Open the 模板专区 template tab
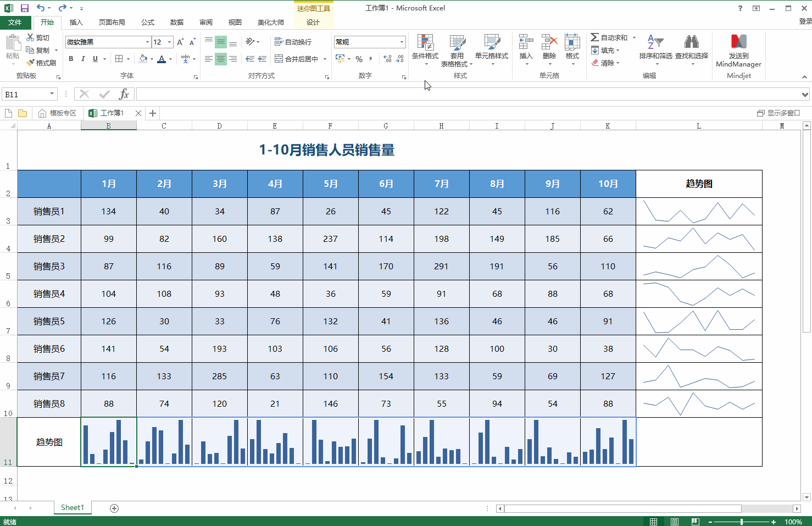Viewport: 812px width, 526px height. coord(58,113)
